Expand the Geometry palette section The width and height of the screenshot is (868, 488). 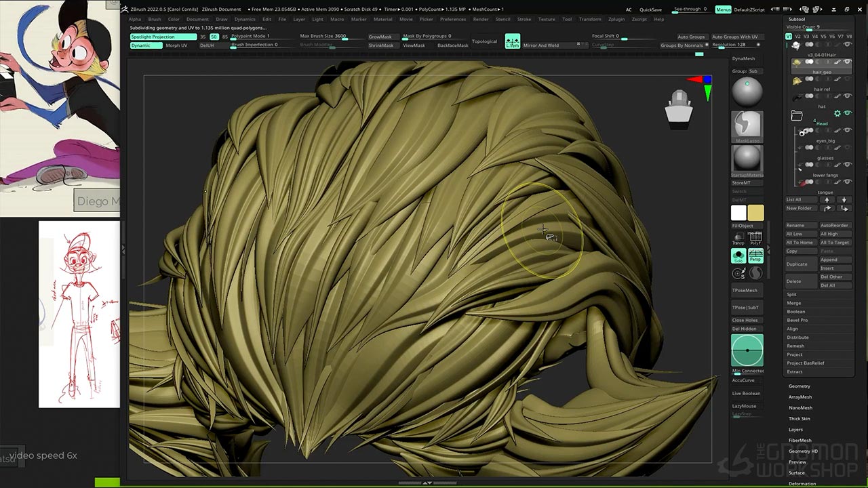tap(799, 386)
